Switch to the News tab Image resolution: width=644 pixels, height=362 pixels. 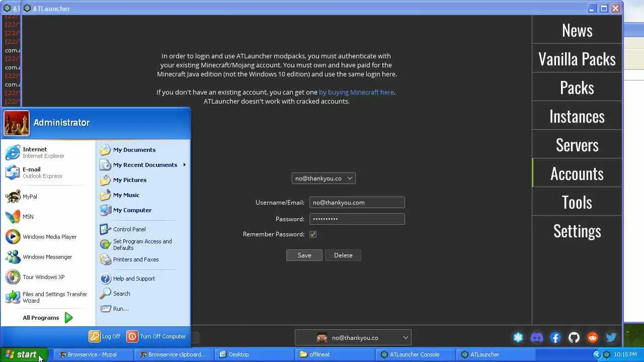[x=577, y=30]
